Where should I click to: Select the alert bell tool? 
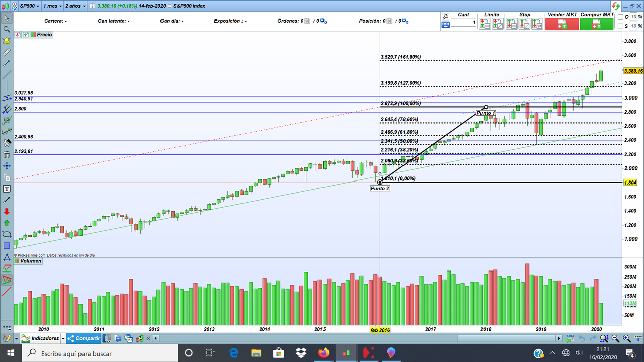point(6,39)
